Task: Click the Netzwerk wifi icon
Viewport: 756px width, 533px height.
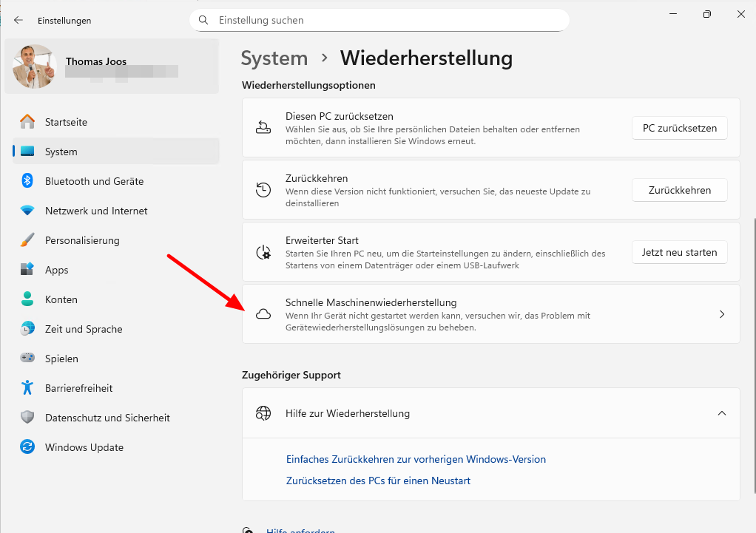Action: point(27,211)
